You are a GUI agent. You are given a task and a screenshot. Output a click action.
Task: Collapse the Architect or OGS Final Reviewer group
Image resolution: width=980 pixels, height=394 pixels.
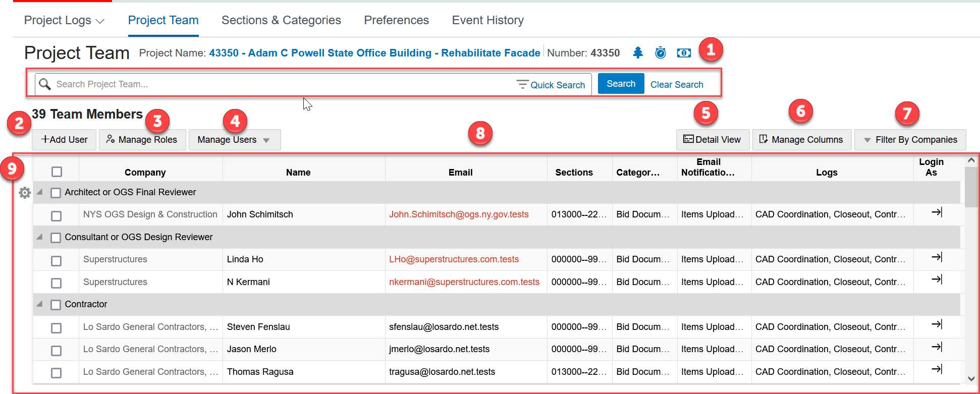[39, 192]
